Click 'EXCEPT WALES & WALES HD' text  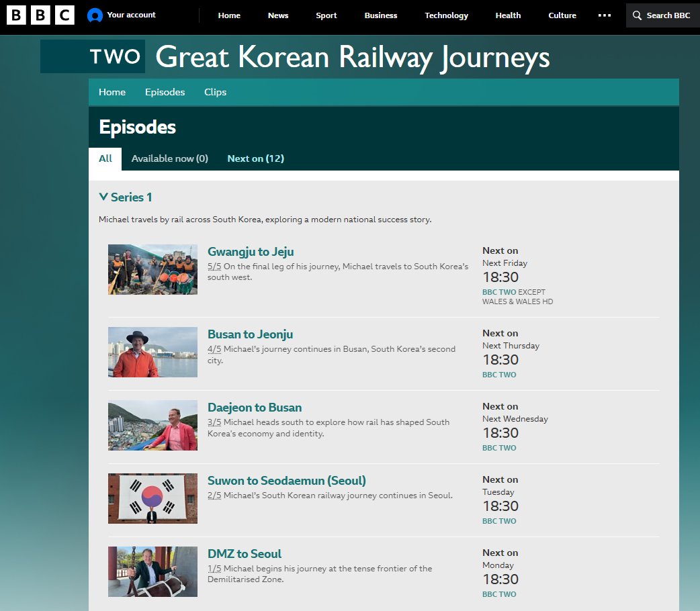(518, 297)
